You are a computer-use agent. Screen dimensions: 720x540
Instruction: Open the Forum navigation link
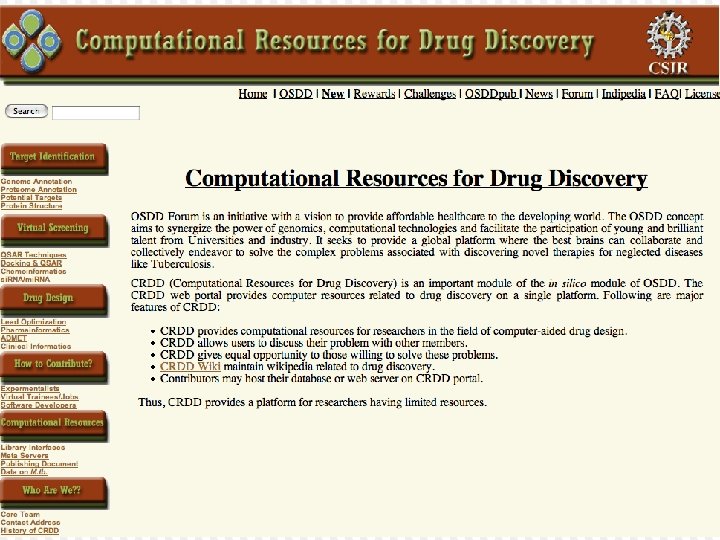tap(577, 94)
